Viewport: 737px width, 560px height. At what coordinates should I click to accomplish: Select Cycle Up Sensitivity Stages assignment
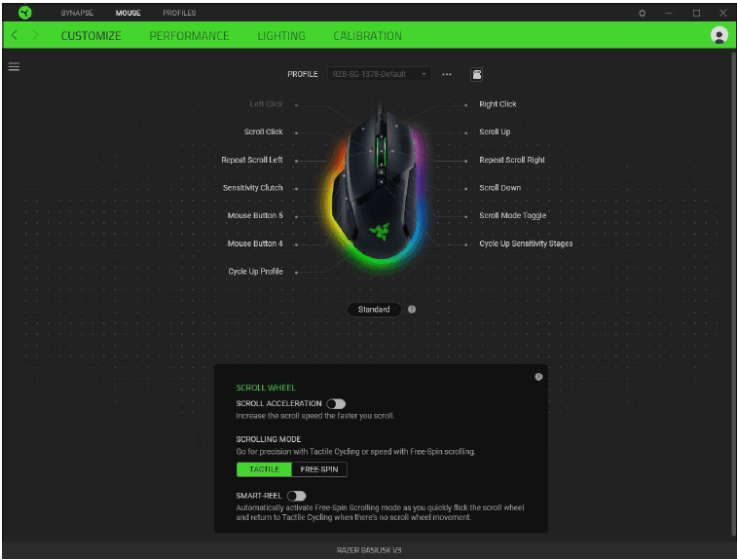[526, 243]
